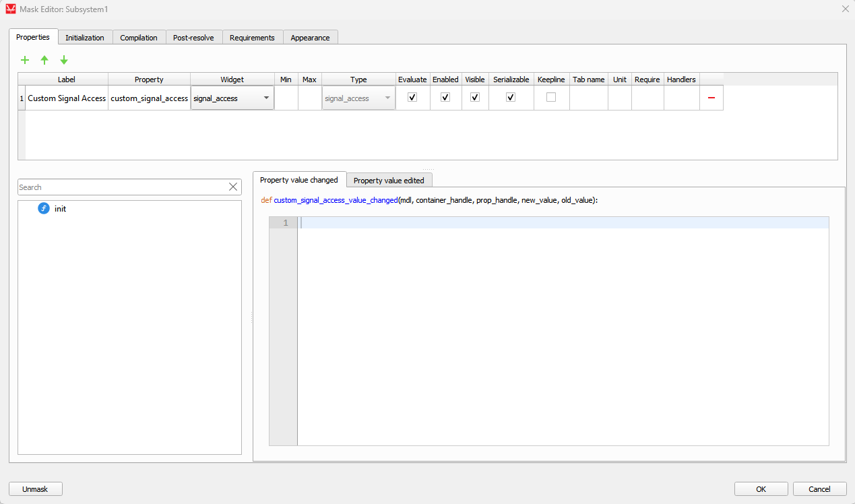
Task: Enable the Keepline checkbox
Action: (550, 97)
